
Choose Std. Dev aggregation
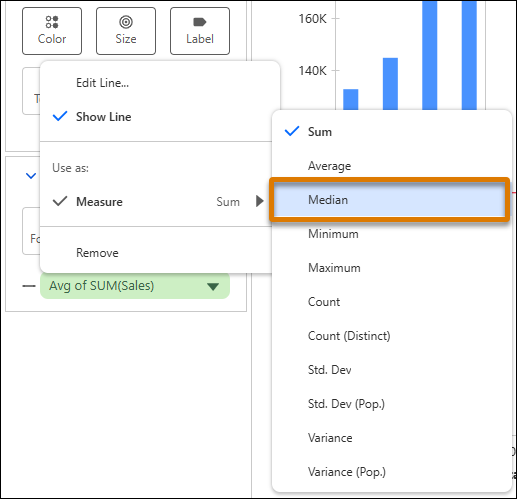coord(392,370)
